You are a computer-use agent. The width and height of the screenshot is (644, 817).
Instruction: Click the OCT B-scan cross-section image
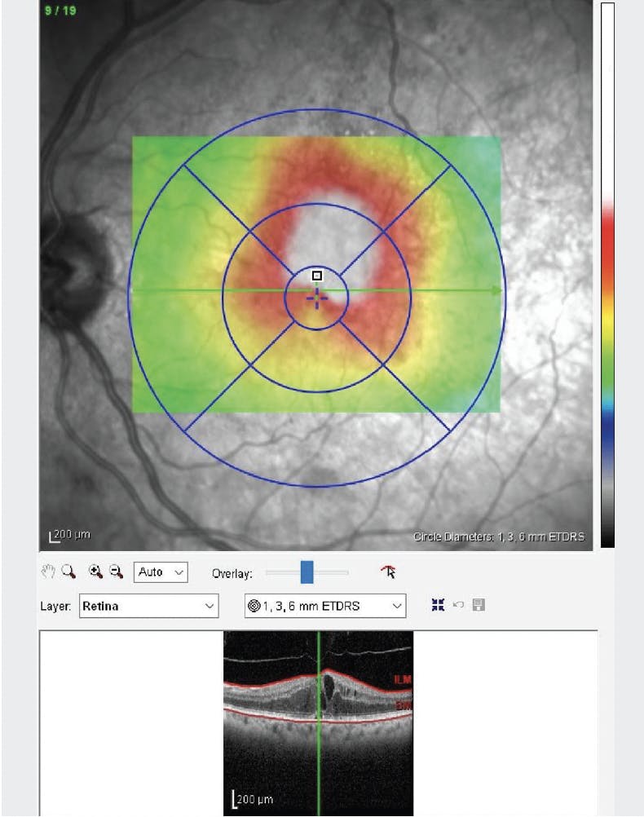(318, 723)
